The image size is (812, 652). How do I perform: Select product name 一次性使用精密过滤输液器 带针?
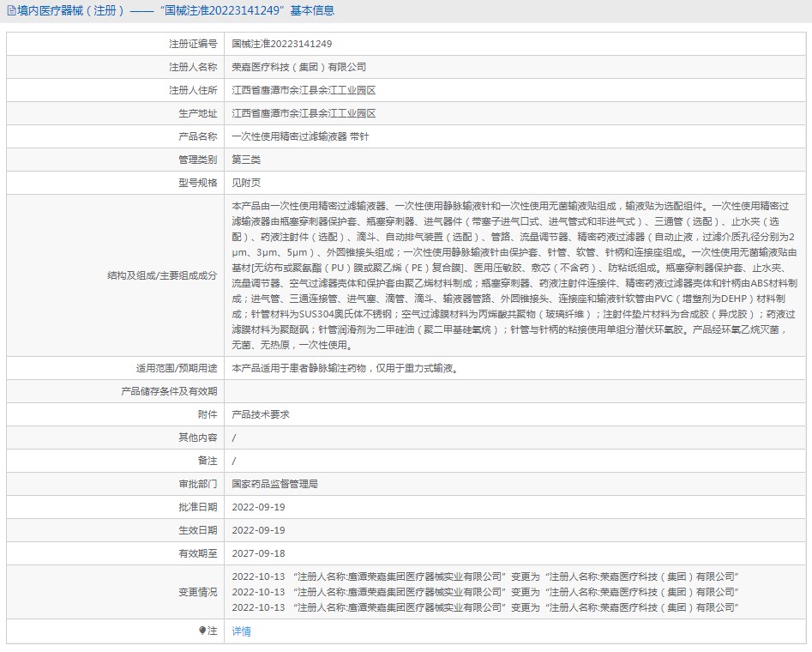pyautogui.click(x=300, y=136)
